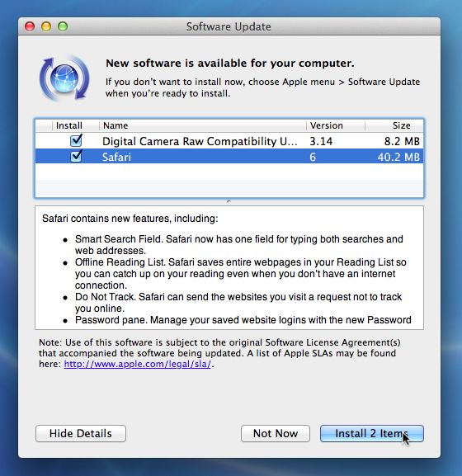Click the Hide Details button
462x476 pixels.
pyautogui.click(x=81, y=433)
